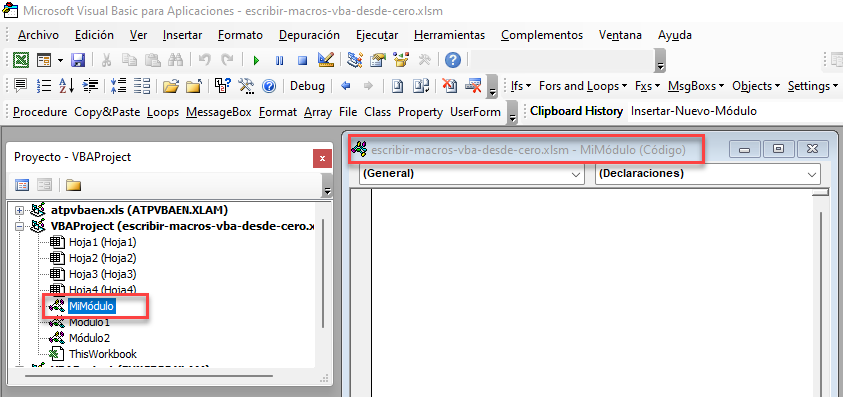Click the UserForm toolbar button
843x397 pixels.
point(475,112)
